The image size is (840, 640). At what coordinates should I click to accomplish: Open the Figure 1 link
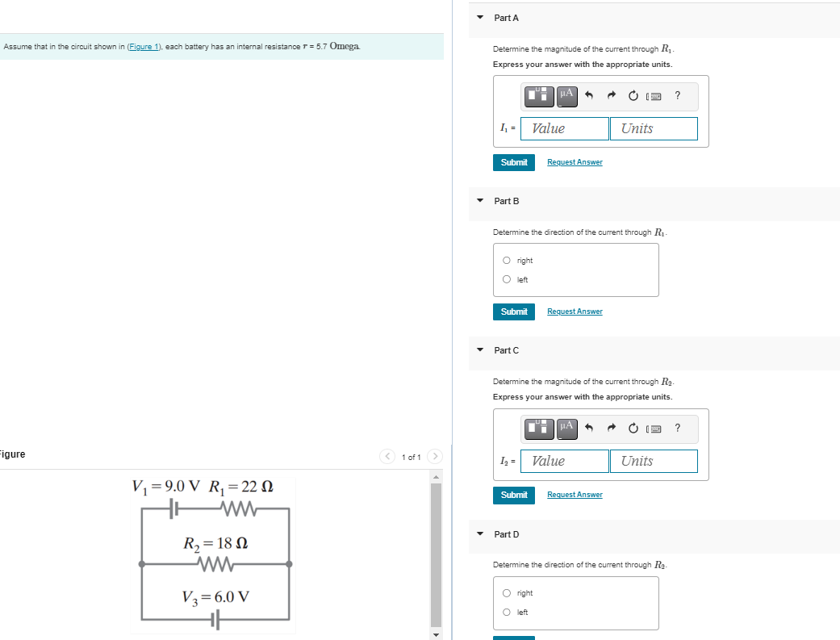pyautogui.click(x=143, y=47)
